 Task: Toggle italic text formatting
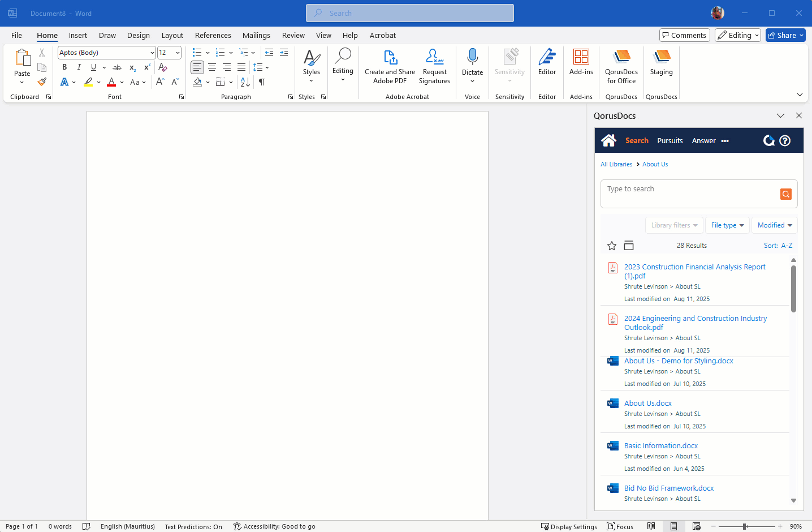[79, 67]
